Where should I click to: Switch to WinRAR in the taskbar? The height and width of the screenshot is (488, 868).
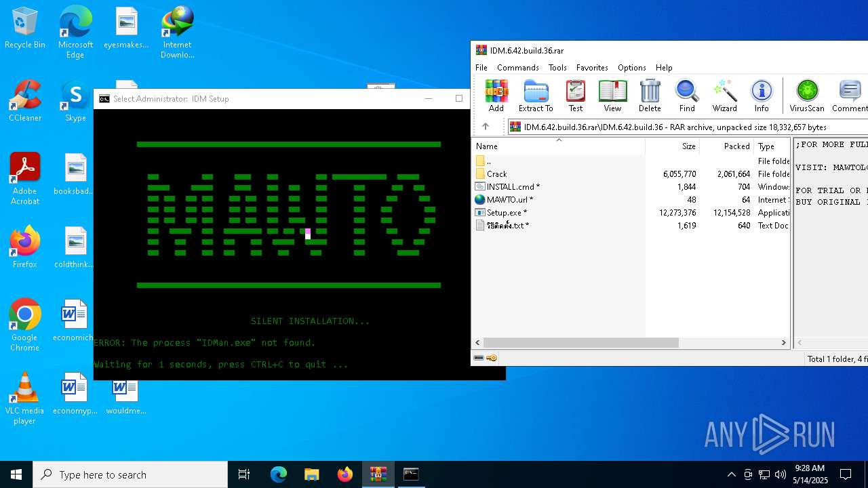pyautogui.click(x=378, y=474)
